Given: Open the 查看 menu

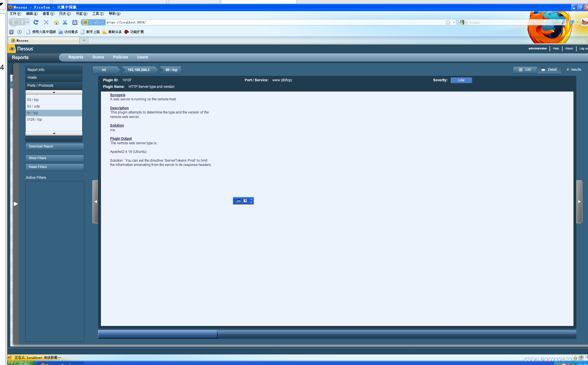Looking at the screenshot, I should point(48,14).
